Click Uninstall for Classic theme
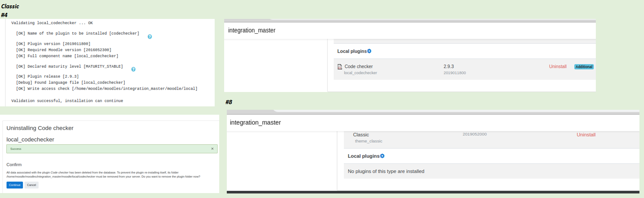Screen dimensions: 644x198 586,135
